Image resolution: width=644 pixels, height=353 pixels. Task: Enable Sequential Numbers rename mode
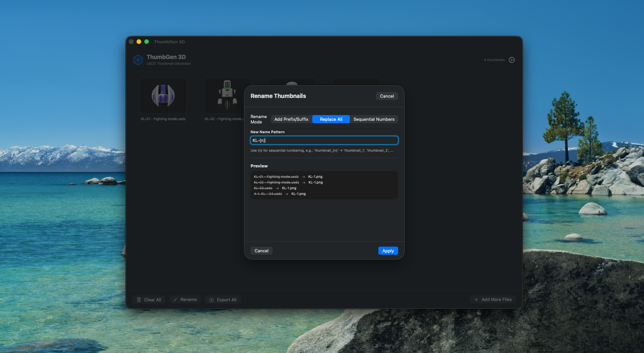pos(374,119)
